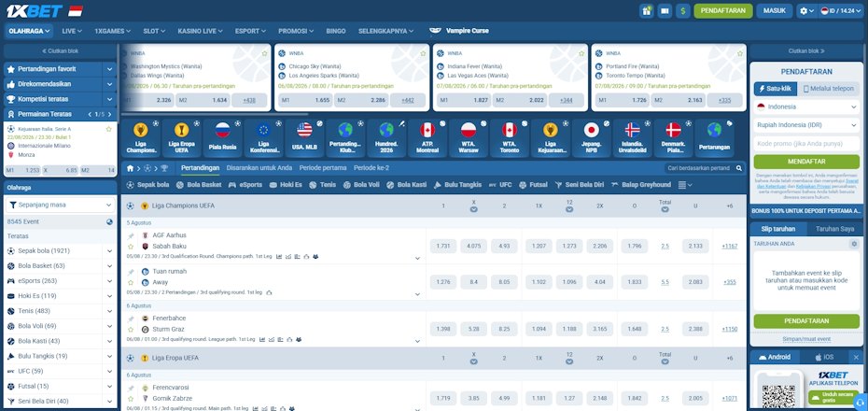Viewport: 868px width, 411px height.
Task: Favorite the Chicago Sky WNBA card
Action: pos(423,54)
